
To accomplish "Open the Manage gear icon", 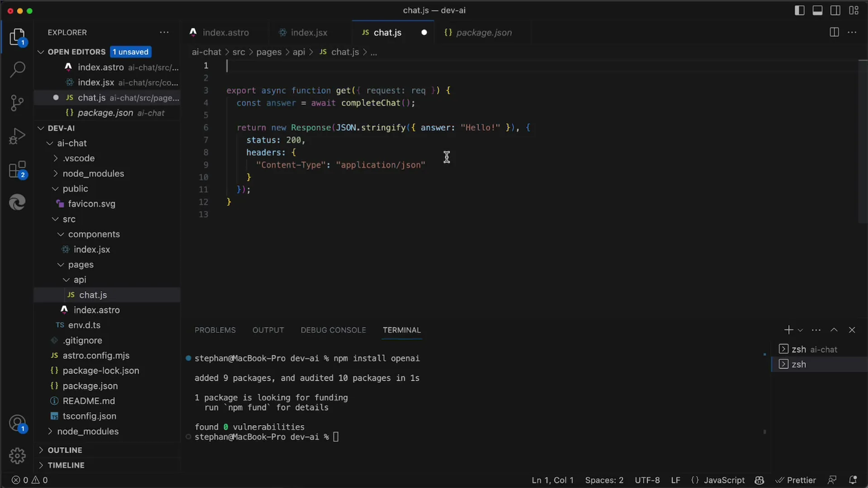I will [17, 455].
